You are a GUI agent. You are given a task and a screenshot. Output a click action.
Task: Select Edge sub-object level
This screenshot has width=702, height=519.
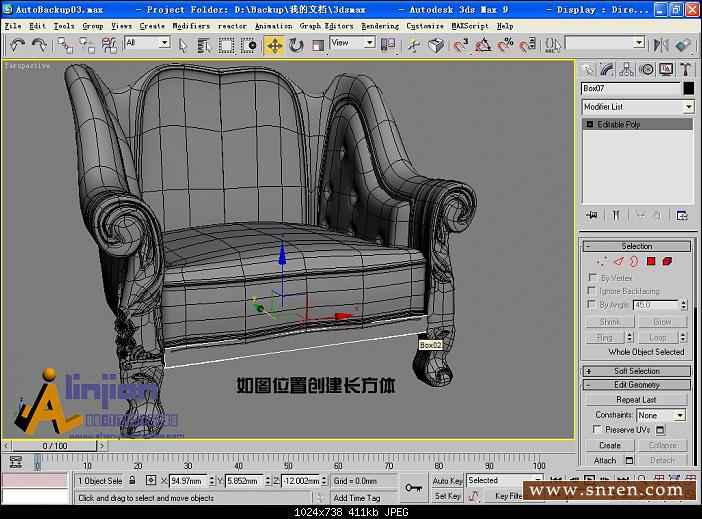[619, 262]
